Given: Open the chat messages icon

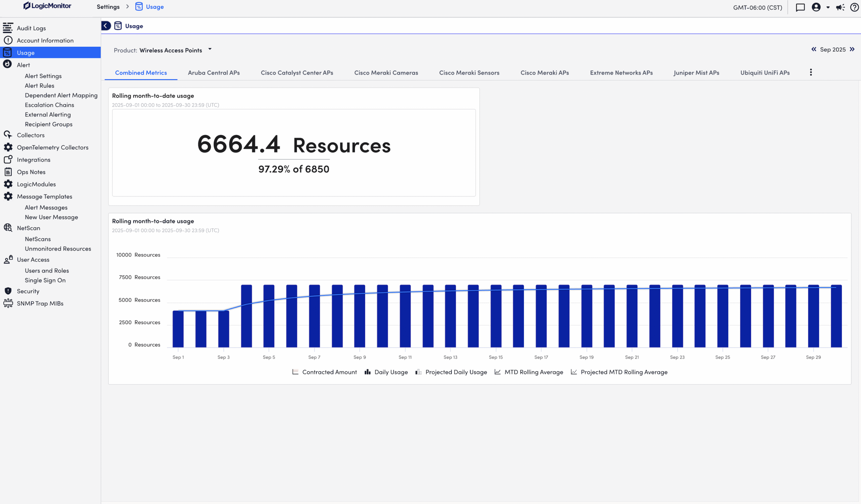Looking at the screenshot, I should tap(800, 7).
